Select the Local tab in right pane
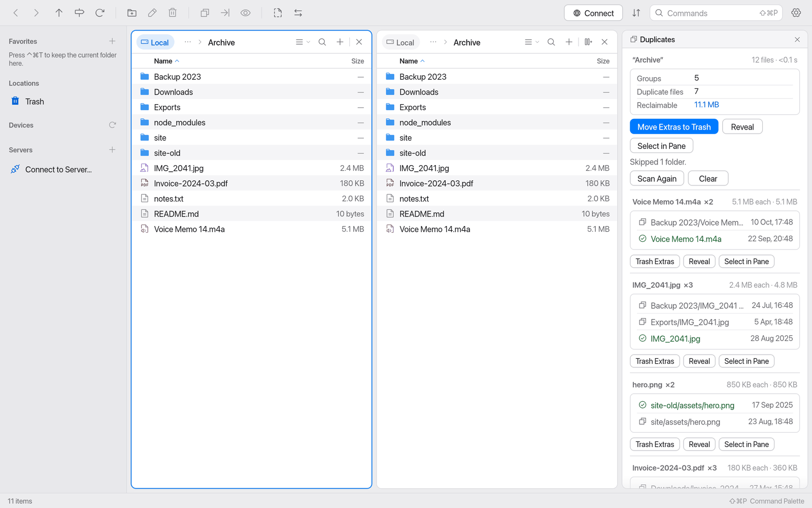812x508 pixels. coord(401,42)
